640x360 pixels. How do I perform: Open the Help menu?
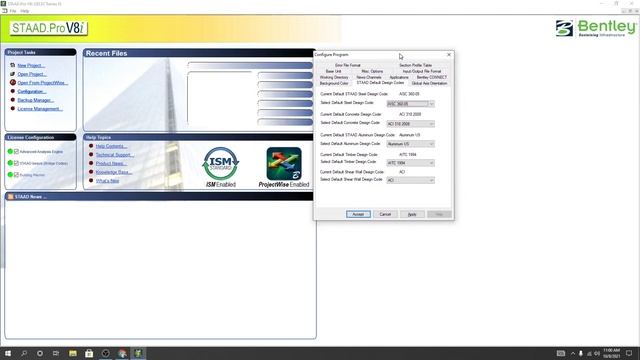click(24, 11)
